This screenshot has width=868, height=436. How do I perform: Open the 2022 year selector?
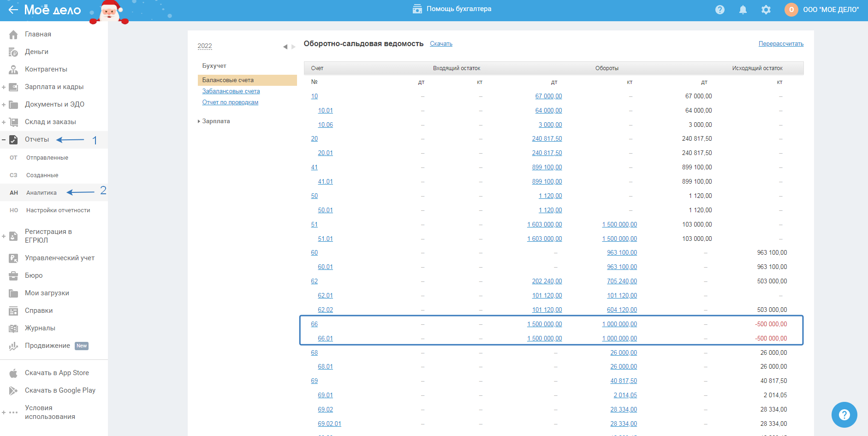click(205, 46)
